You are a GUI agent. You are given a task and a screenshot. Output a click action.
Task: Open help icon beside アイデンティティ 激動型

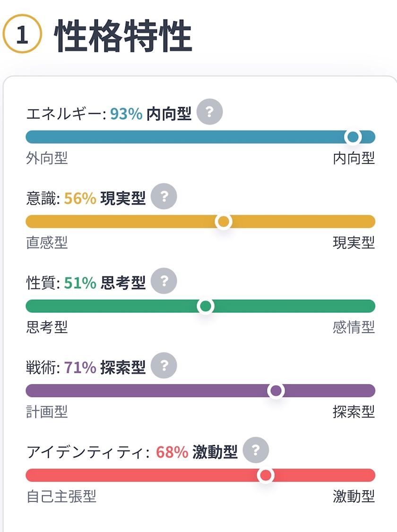tap(256, 450)
